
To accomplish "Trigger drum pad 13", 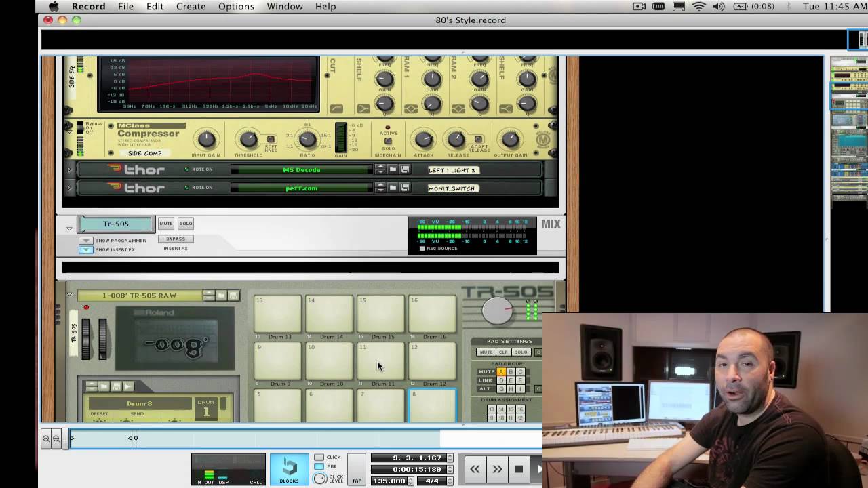I will tap(278, 314).
